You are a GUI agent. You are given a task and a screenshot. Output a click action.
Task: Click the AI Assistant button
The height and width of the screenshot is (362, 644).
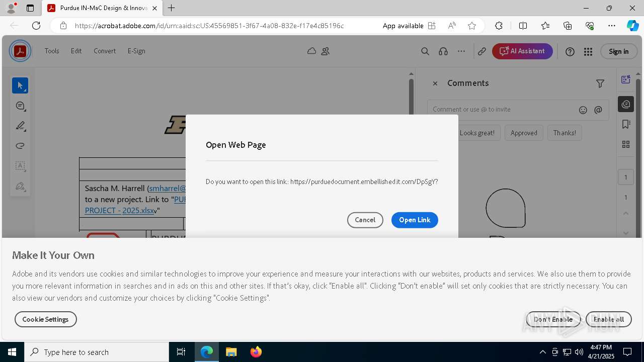tap(522, 51)
